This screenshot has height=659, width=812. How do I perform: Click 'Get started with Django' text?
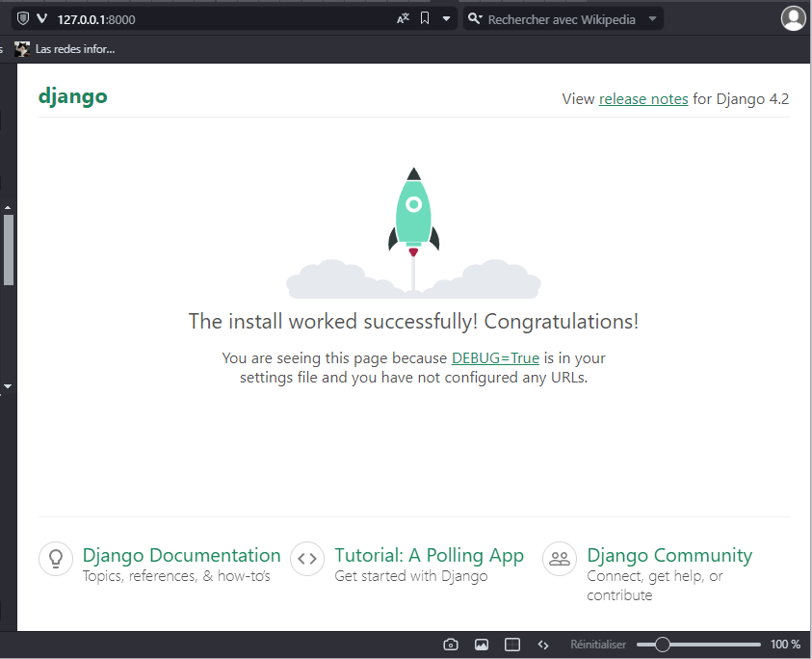click(x=410, y=576)
